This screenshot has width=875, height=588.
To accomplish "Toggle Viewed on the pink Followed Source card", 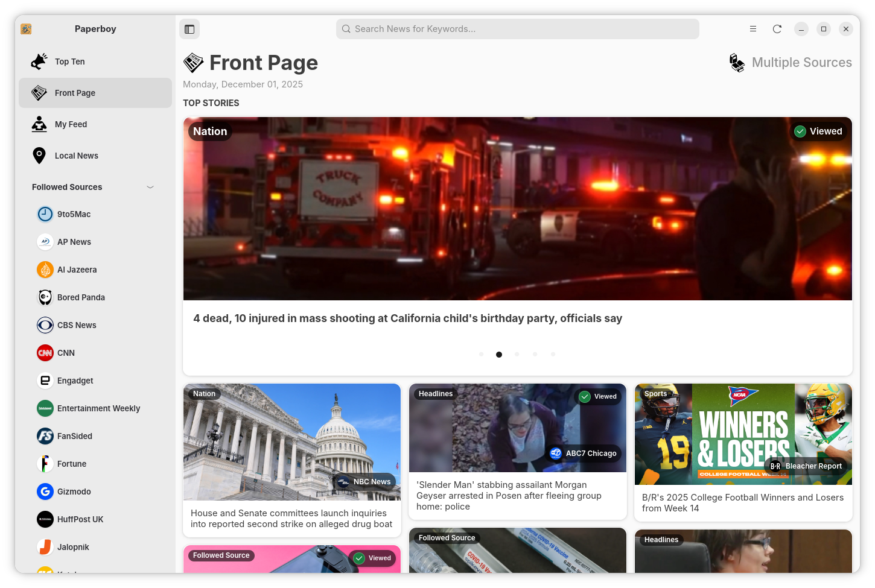I will [372, 558].
